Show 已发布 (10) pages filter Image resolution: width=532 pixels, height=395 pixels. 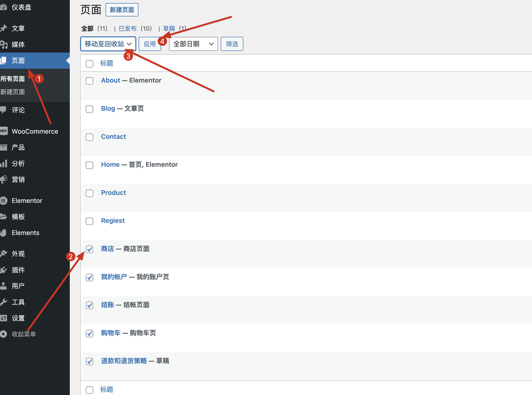click(x=135, y=28)
